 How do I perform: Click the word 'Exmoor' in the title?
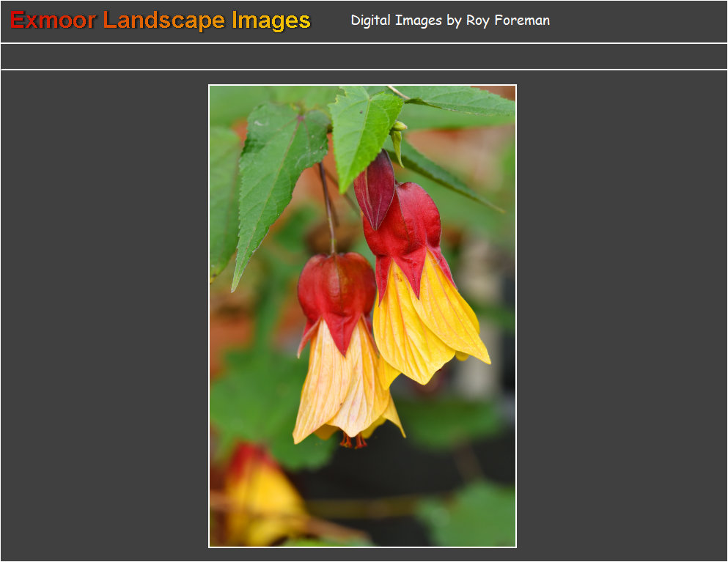tap(53, 21)
